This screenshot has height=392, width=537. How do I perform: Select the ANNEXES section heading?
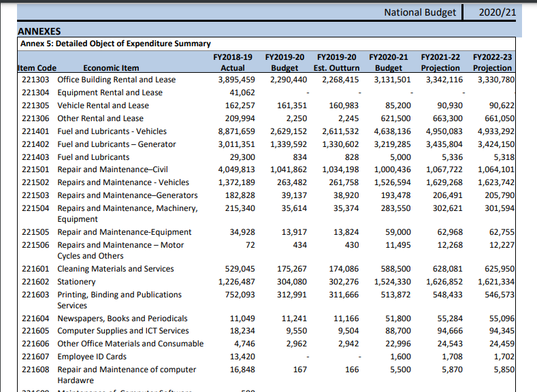pos(39,31)
